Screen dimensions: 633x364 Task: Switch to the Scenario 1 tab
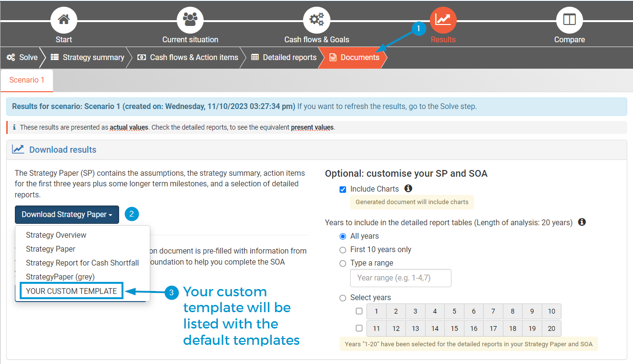coord(27,80)
